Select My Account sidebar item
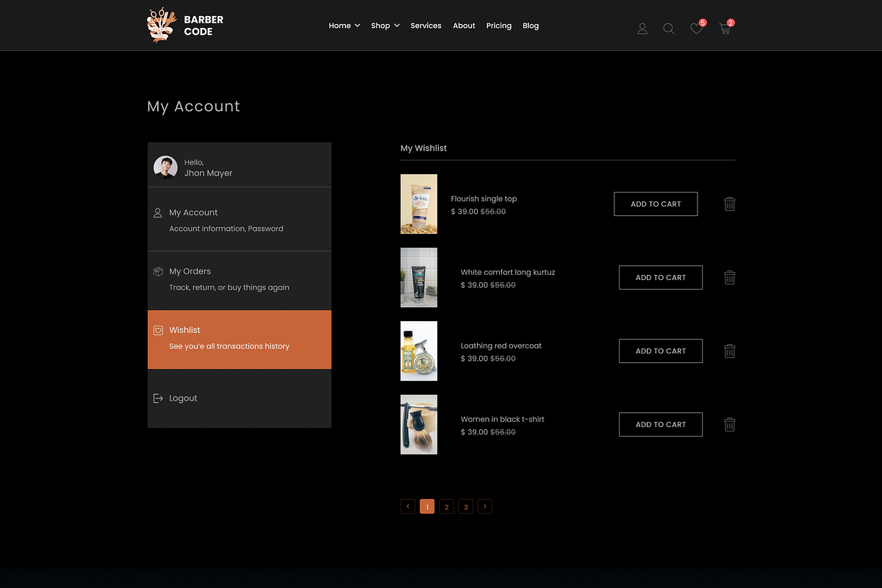Viewport: 882px width, 588px height. [x=240, y=220]
